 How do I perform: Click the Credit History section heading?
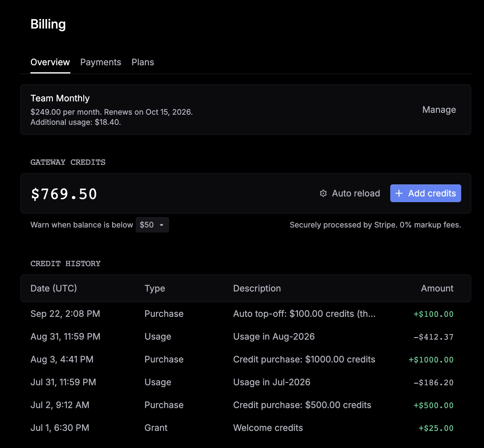[65, 264]
